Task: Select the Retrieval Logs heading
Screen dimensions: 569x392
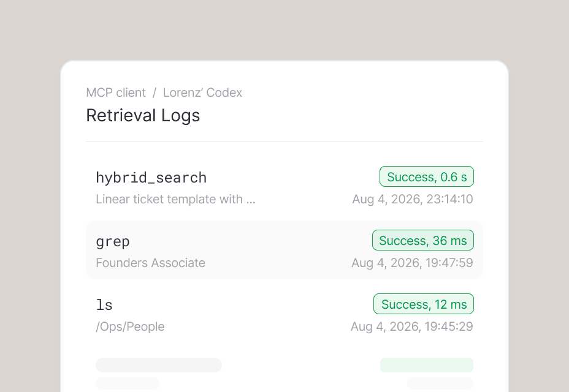Action: 143,116
